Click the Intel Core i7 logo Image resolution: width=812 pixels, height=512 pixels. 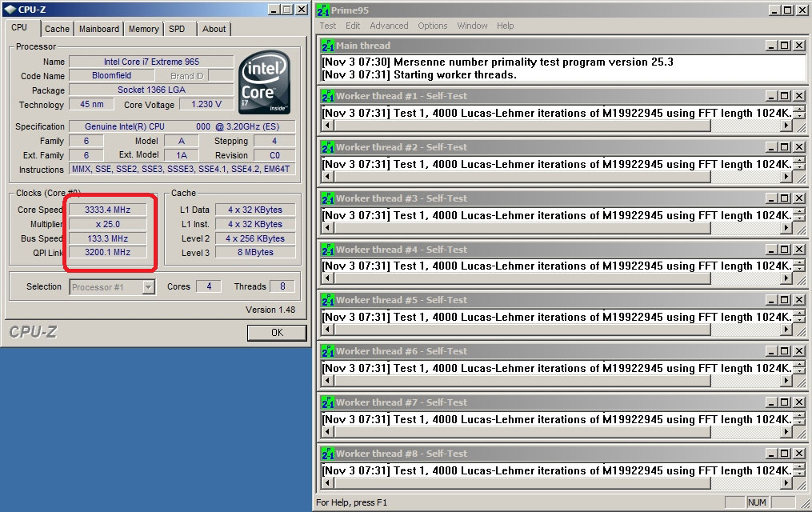[x=265, y=82]
